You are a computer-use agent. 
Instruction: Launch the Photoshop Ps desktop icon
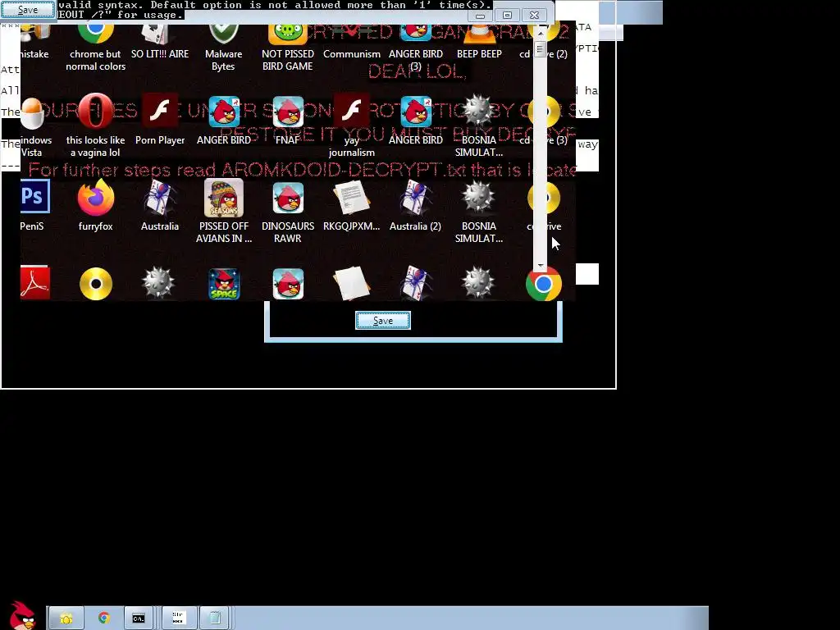coord(34,206)
